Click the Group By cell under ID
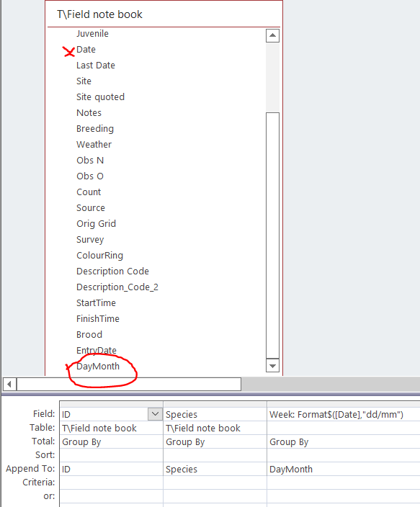 pos(112,441)
